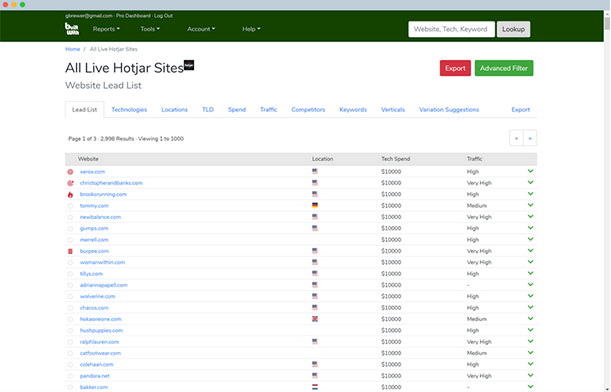Click the xerox.com favicon icon
The image size is (611, 392).
(70, 172)
